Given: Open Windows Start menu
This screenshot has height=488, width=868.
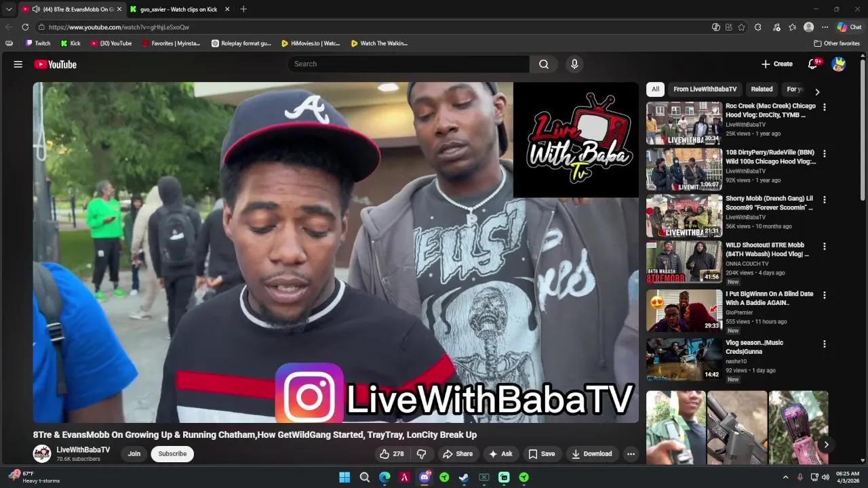Looking at the screenshot, I should click(x=344, y=477).
